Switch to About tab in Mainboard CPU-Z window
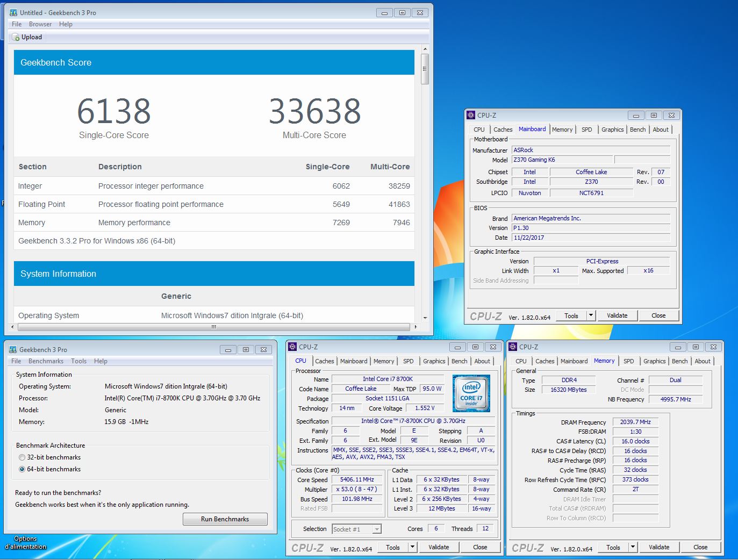738x560 pixels. (661, 130)
